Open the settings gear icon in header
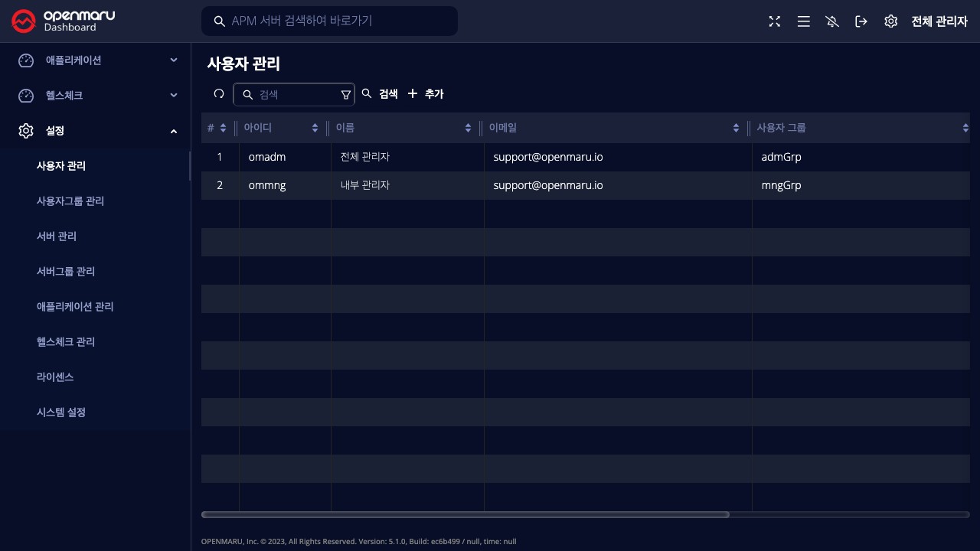Screen dimensions: 980x551 pyautogui.click(x=890, y=21)
